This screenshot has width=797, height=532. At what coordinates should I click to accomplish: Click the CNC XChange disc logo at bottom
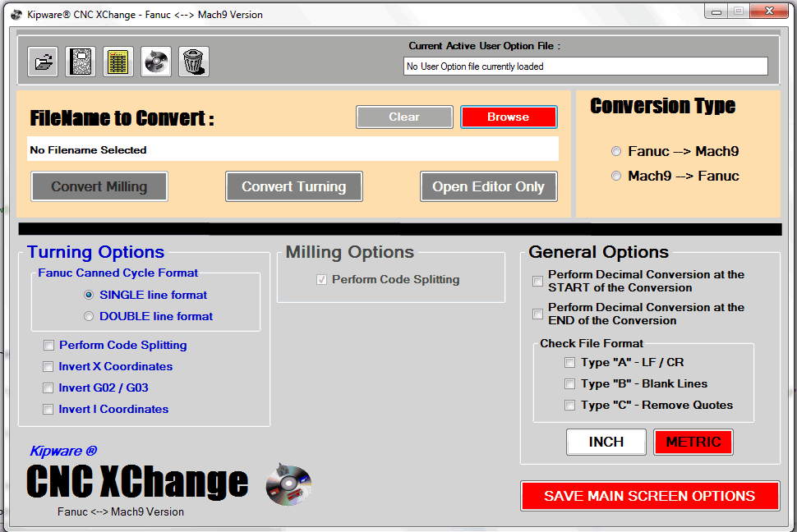coord(288,484)
